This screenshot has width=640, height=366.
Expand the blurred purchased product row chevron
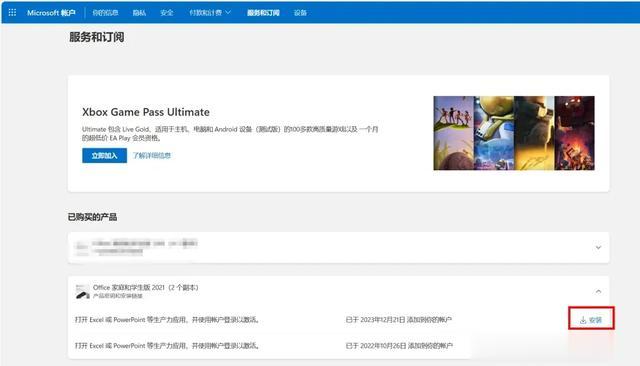coord(598,248)
